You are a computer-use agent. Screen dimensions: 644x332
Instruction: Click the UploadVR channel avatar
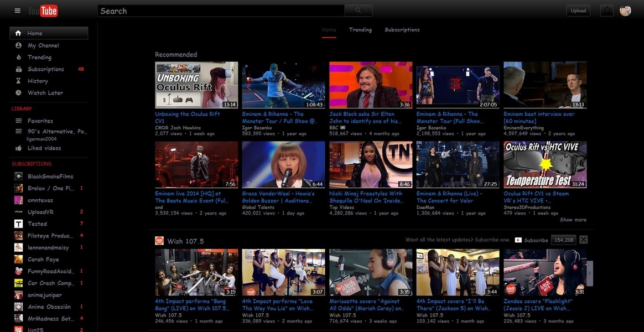pyautogui.click(x=18, y=212)
